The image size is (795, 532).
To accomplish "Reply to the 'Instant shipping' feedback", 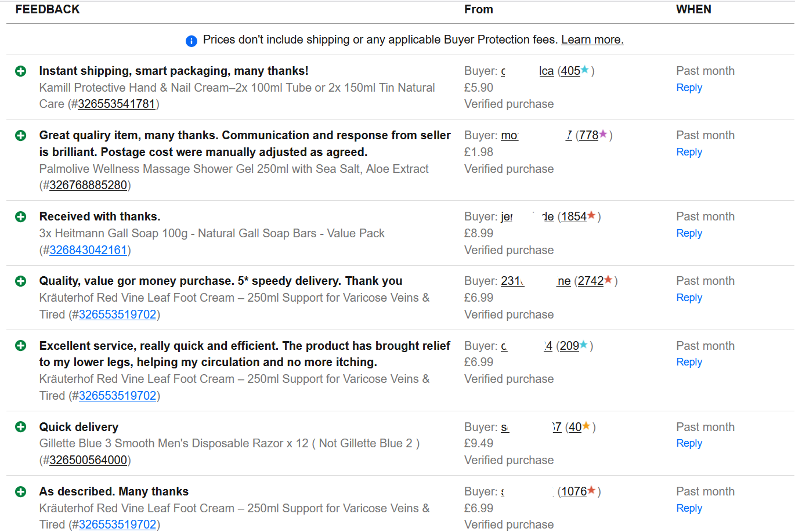I will pos(689,88).
